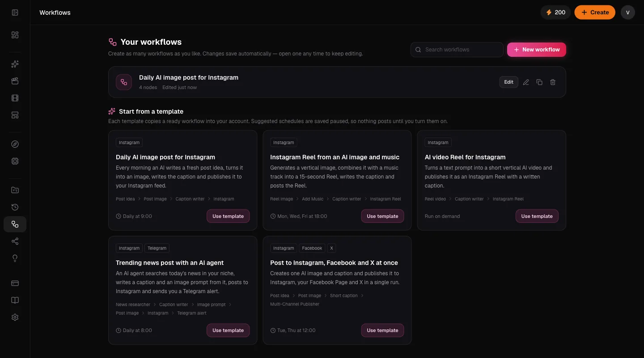Click the 'Add Music' step label
The height and width of the screenshot is (358, 644).
tap(313, 199)
